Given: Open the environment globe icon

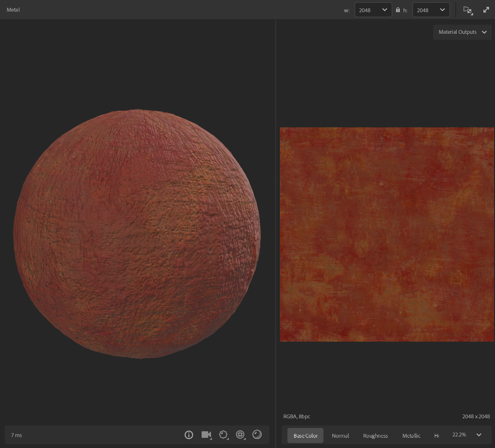Looking at the screenshot, I should click(240, 435).
